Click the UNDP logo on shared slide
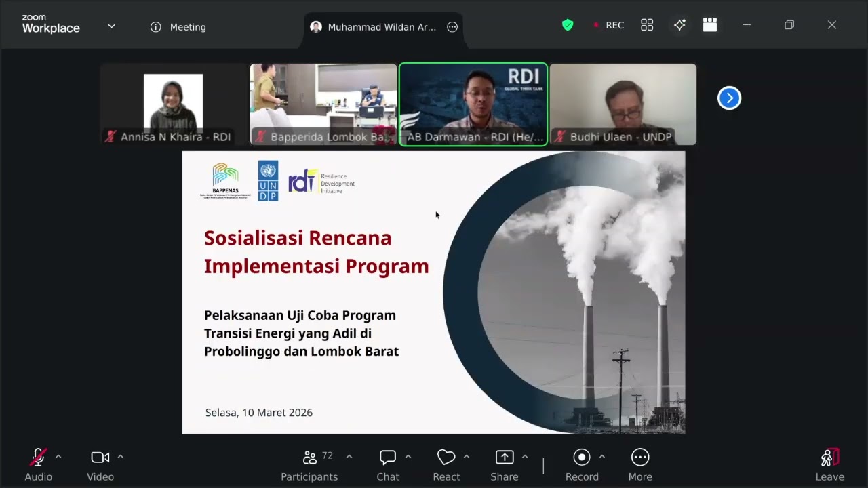The height and width of the screenshot is (488, 868). click(268, 180)
